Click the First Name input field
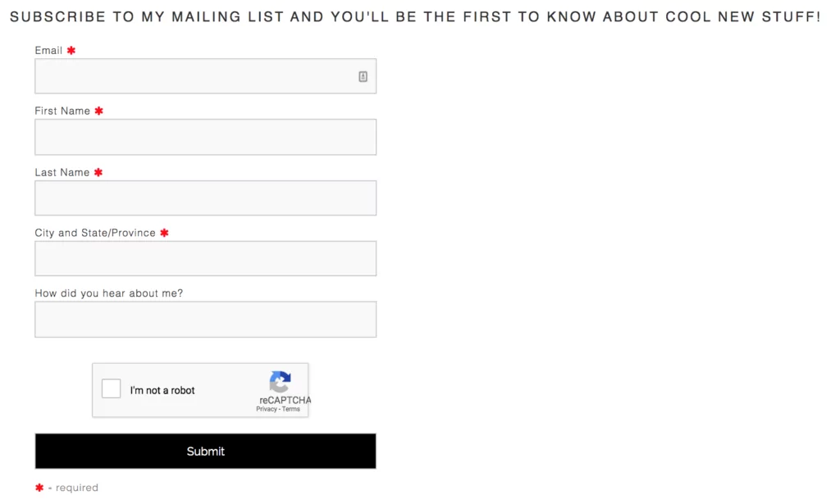 pos(205,137)
